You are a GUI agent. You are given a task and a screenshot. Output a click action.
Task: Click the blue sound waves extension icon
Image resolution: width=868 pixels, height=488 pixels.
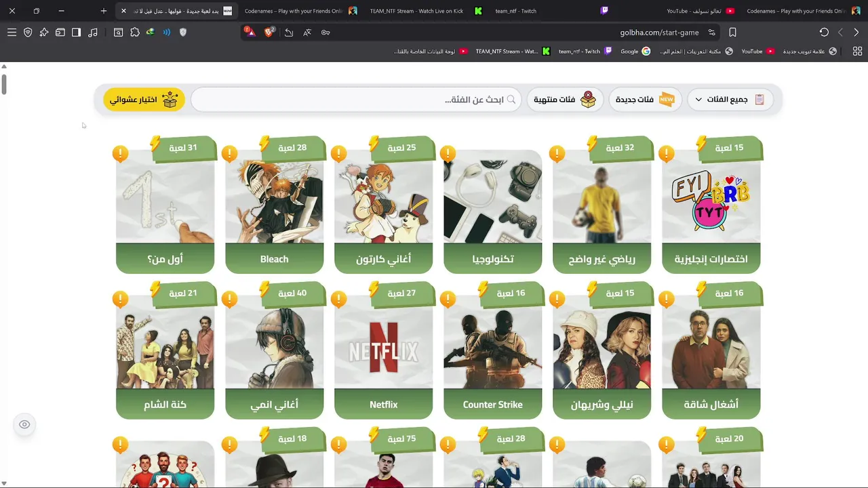(x=166, y=33)
